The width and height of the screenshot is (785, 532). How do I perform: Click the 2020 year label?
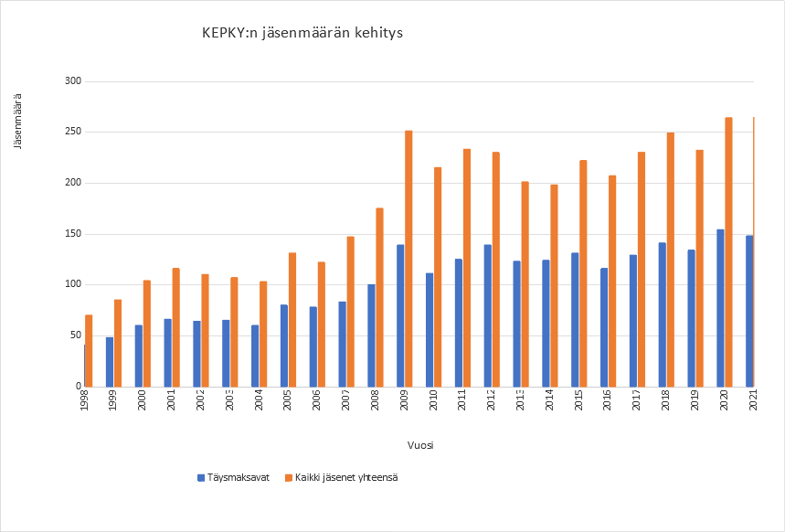coord(724,399)
